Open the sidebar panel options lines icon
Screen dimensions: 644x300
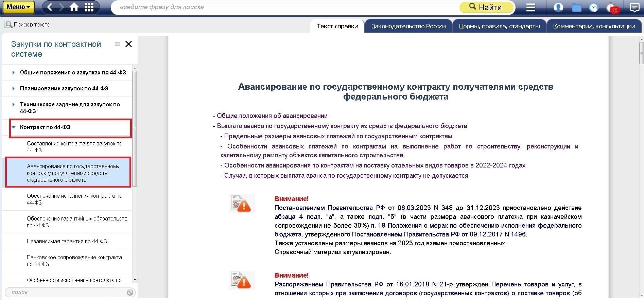(x=118, y=44)
